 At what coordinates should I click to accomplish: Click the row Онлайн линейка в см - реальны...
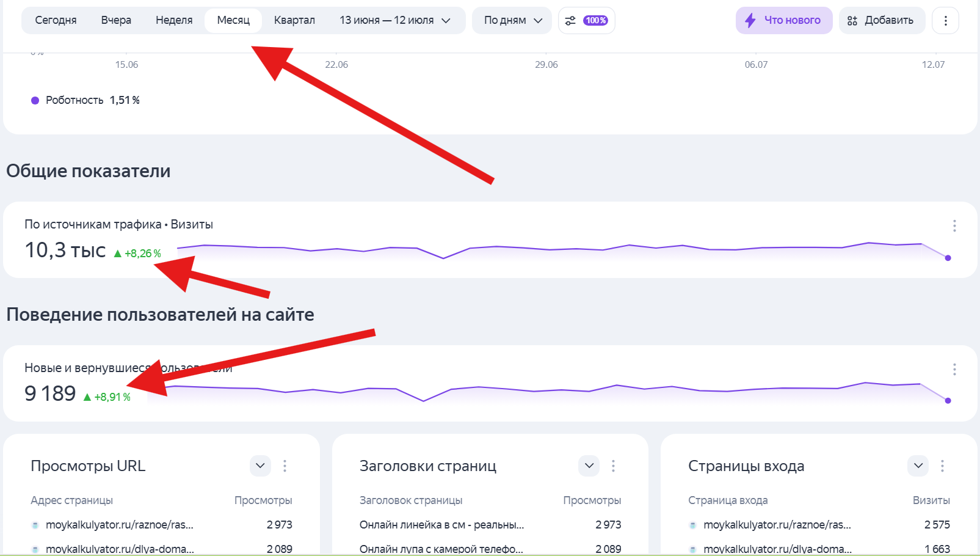tap(490, 525)
